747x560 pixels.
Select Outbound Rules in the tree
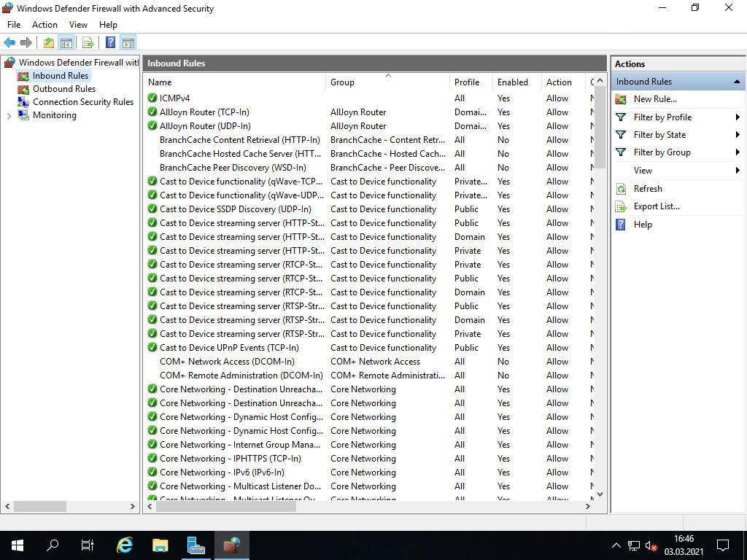point(63,89)
